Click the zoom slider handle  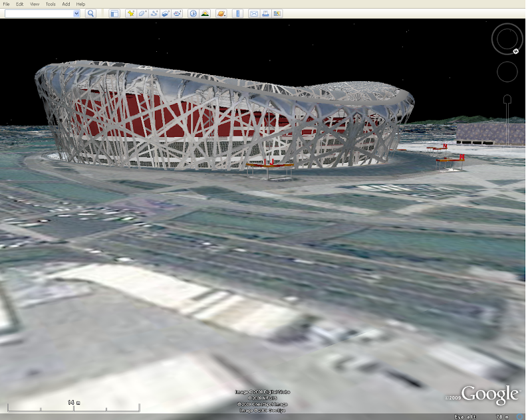pos(507,99)
